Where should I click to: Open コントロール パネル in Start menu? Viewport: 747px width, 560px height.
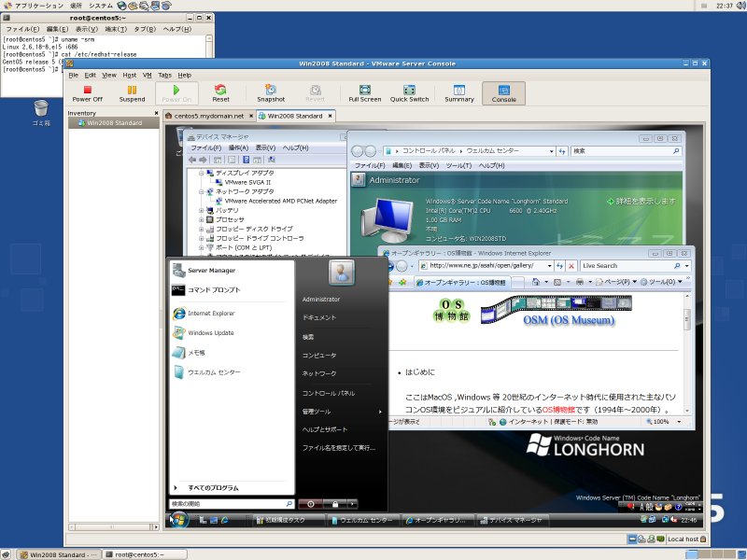(329, 393)
